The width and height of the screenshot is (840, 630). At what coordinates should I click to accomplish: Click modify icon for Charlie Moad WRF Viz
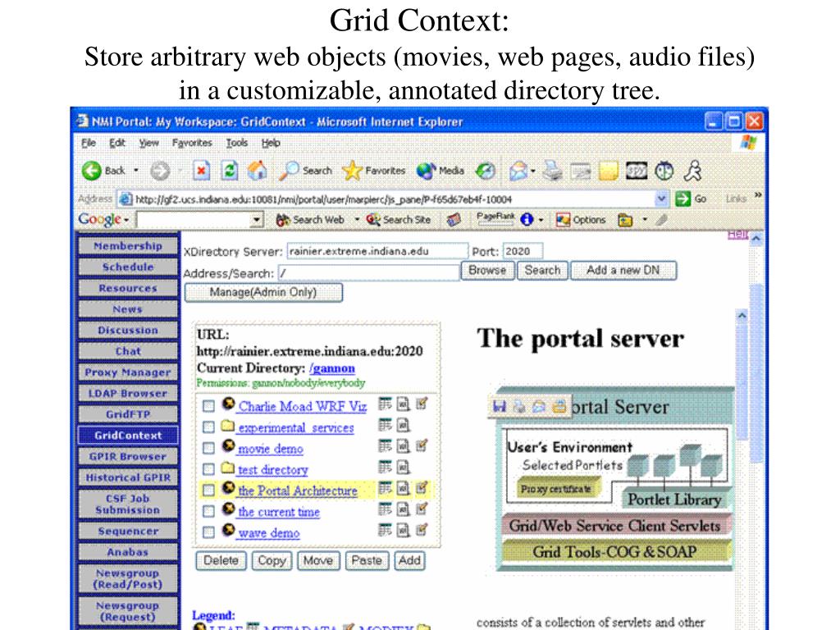pos(422,404)
